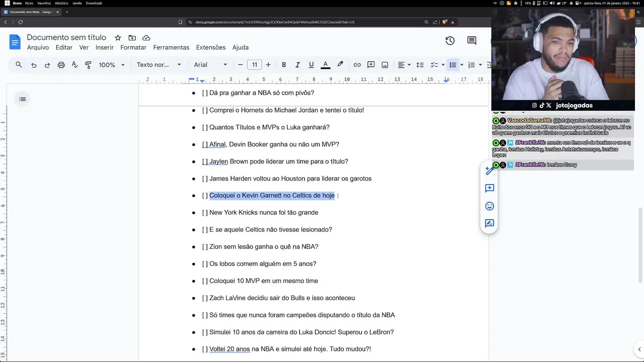Click the document vertical scrollbar
Viewport: 644px width, 362px height.
pos(640,244)
